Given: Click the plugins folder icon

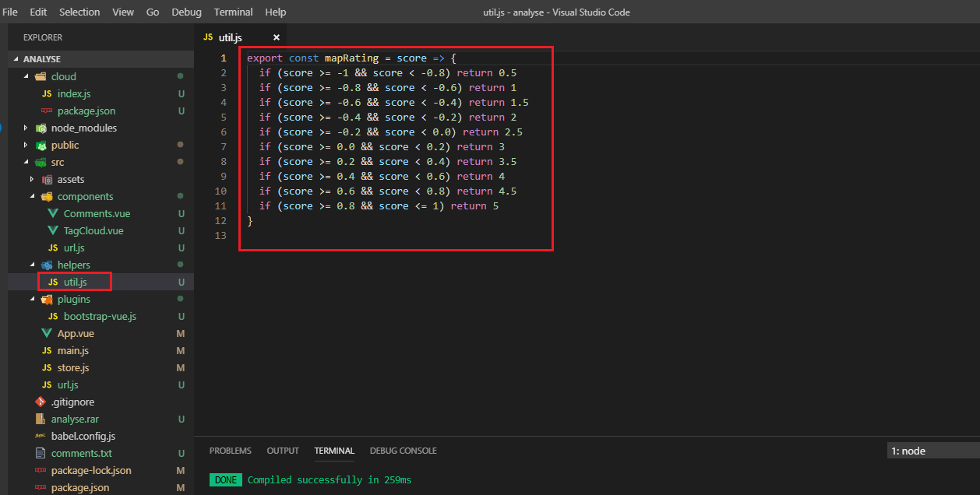Looking at the screenshot, I should [x=47, y=299].
